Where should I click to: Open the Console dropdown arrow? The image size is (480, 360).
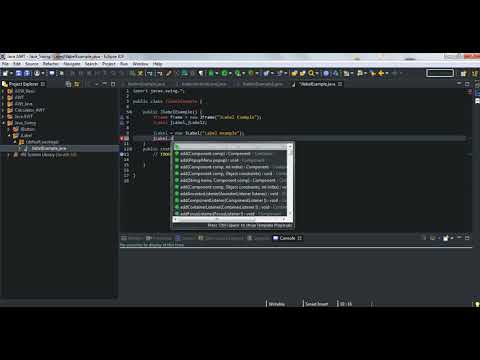(452, 238)
